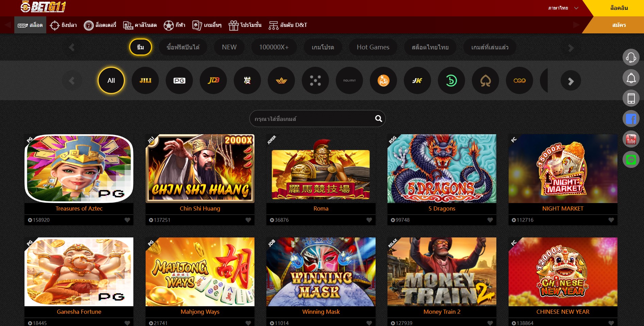Favorite Money Train 2 with heart

(490, 323)
